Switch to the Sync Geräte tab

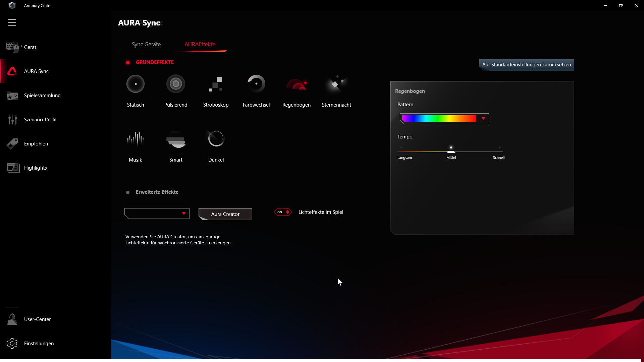[146, 44]
